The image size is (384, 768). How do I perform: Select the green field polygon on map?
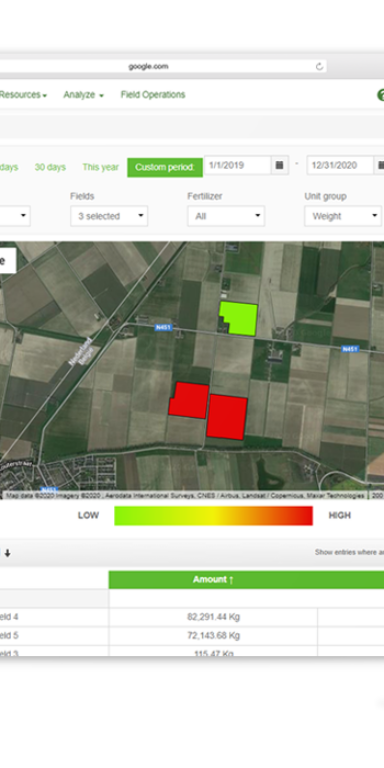click(x=239, y=318)
